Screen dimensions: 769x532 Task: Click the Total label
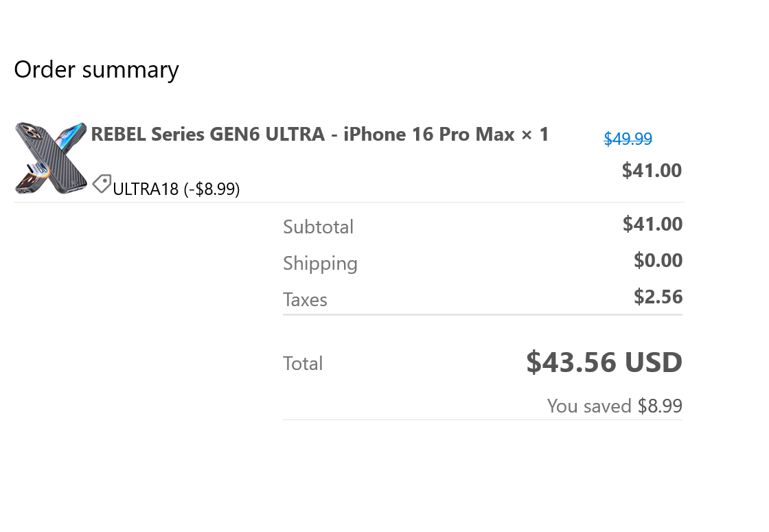[303, 363]
